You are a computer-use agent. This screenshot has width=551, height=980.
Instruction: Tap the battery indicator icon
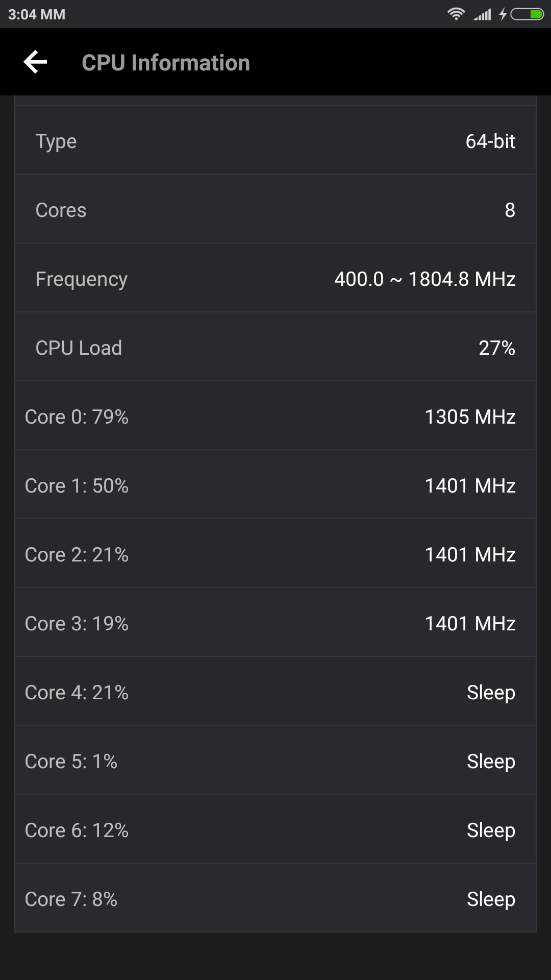527,14
